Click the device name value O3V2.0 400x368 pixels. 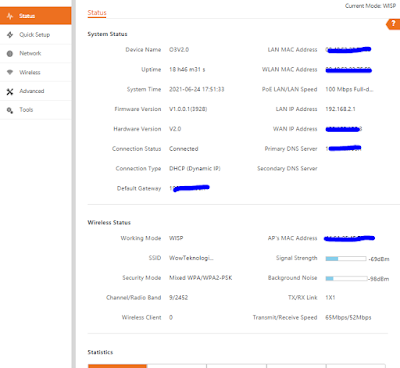tap(179, 50)
